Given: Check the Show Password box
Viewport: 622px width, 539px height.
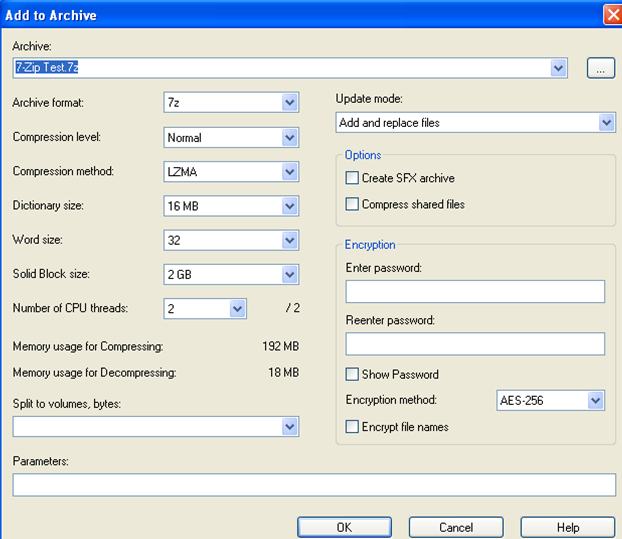Looking at the screenshot, I should [352, 374].
